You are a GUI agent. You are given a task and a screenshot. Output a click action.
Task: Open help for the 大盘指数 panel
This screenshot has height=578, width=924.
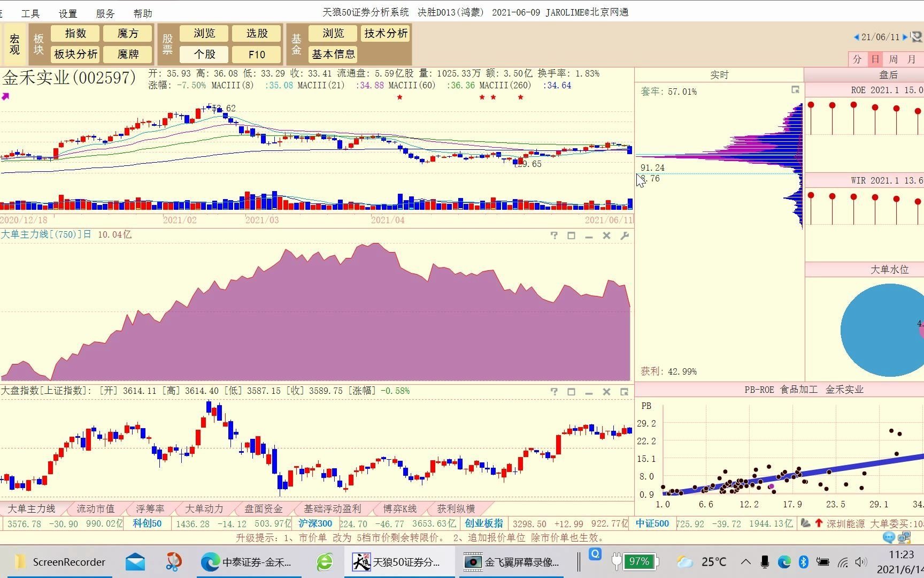pos(554,392)
